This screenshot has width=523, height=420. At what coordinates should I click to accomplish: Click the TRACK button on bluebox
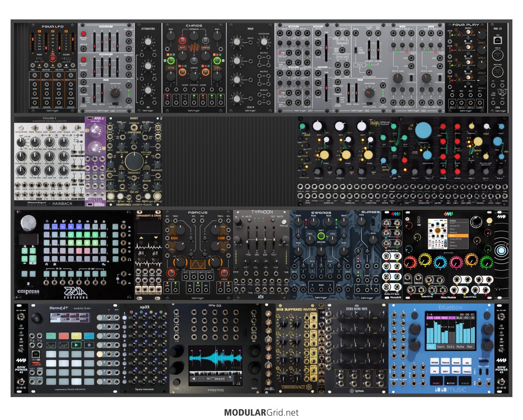coord(445,361)
